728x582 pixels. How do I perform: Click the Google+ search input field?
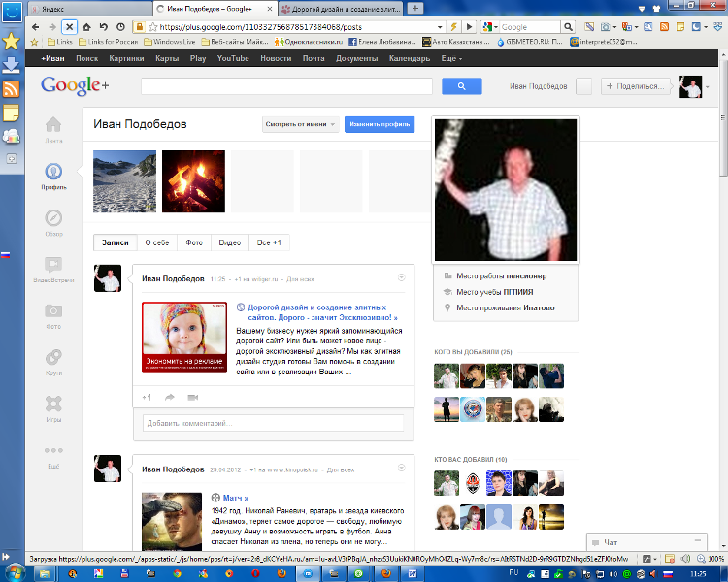click(286, 86)
